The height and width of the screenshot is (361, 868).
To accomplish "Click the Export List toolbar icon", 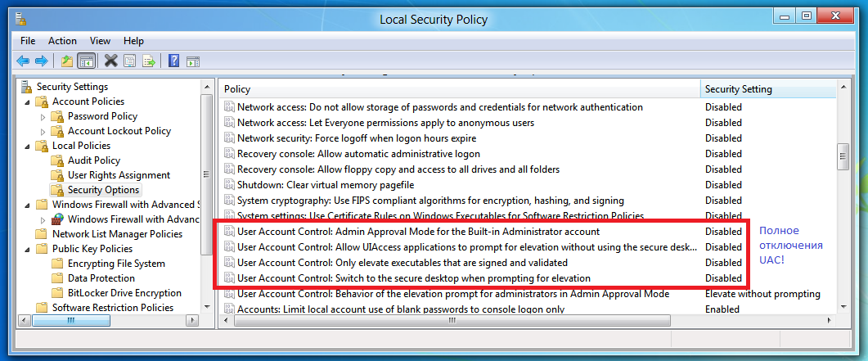I will pyautogui.click(x=149, y=61).
